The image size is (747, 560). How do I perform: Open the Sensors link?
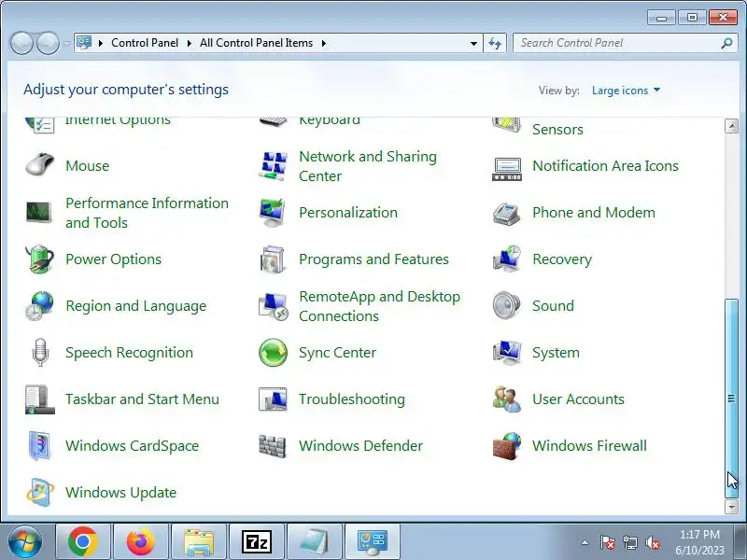coord(557,130)
